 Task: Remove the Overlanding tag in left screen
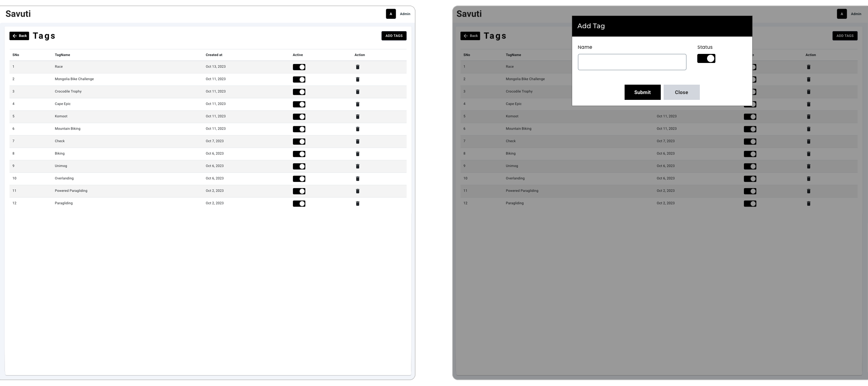click(x=357, y=179)
